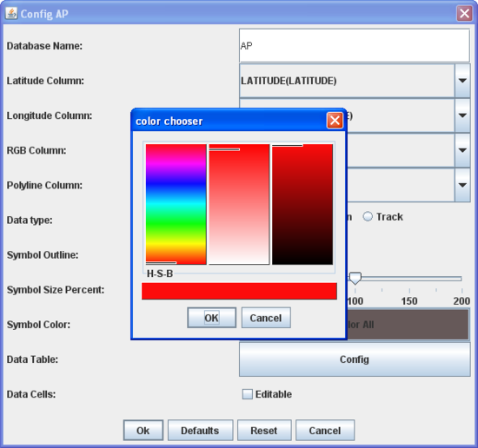
Task: Open the Longitude Column dropdown arrow
Action: coord(462,115)
